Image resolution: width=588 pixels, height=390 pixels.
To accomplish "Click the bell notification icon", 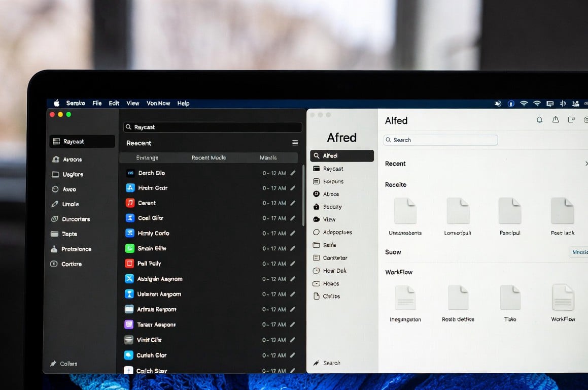I will 539,120.
